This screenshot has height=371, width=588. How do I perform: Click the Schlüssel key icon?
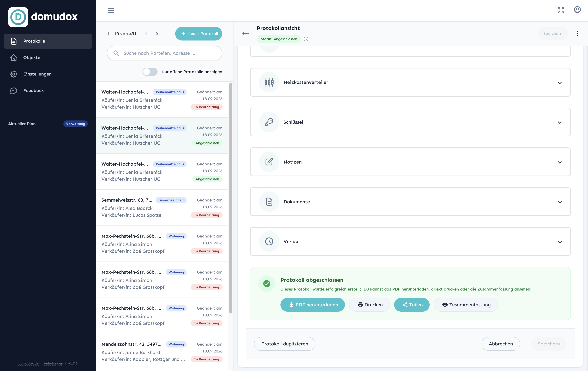[269, 122]
